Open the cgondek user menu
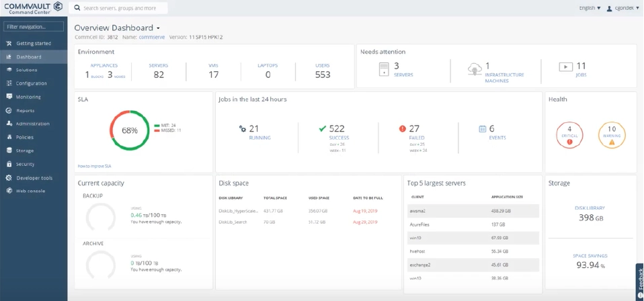 623,8
